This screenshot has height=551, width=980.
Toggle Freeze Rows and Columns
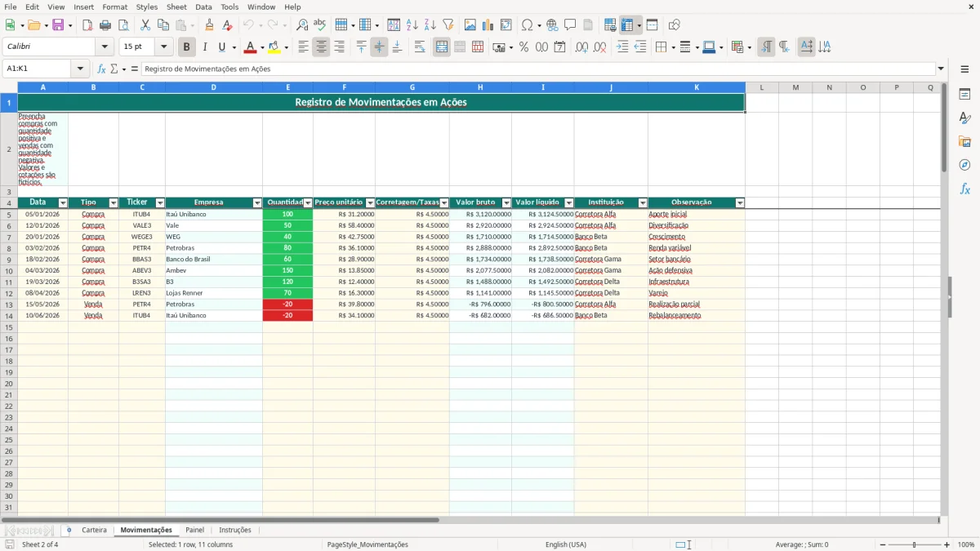pyautogui.click(x=628, y=25)
